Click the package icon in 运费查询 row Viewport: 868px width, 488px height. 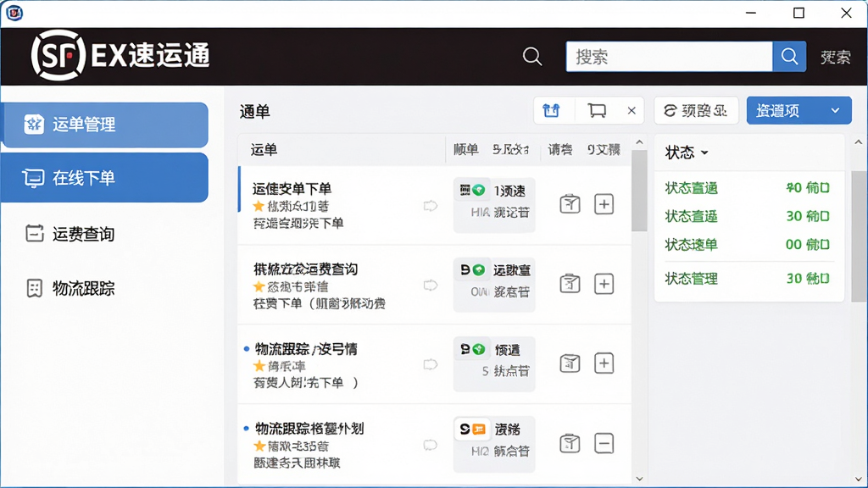pos(570,283)
